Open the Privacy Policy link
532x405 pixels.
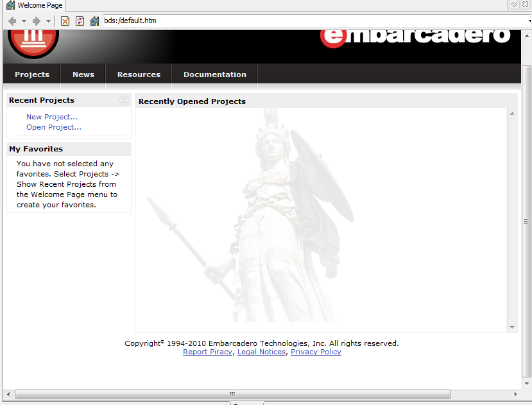tap(316, 352)
